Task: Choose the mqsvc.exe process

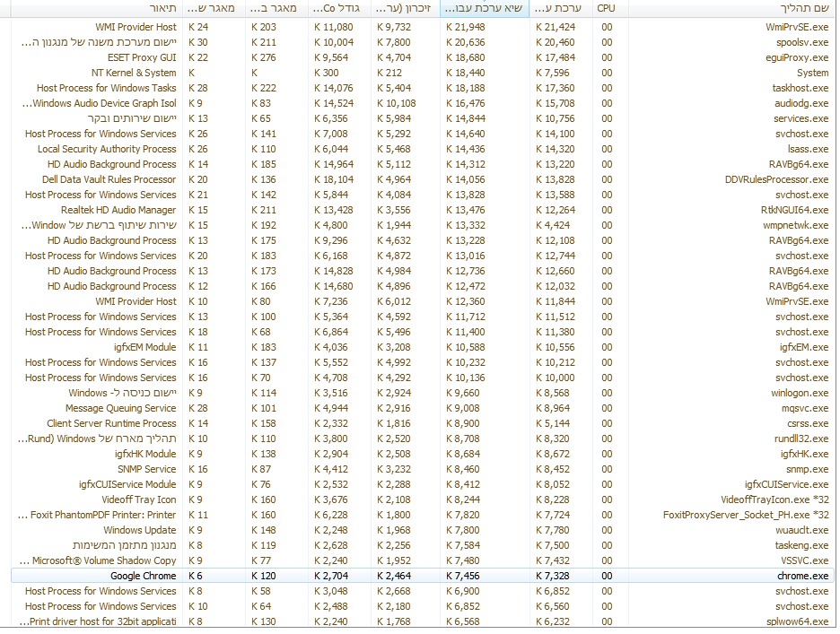Action: (805, 408)
